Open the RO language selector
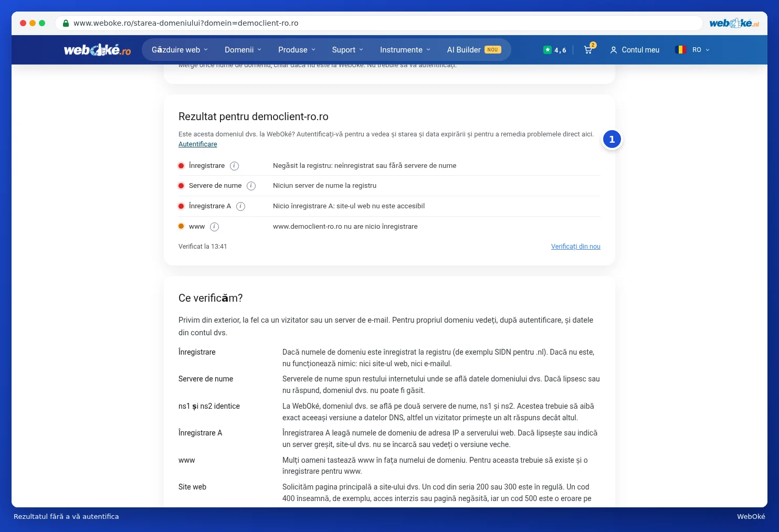This screenshot has width=779, height=532. [701, 50]
